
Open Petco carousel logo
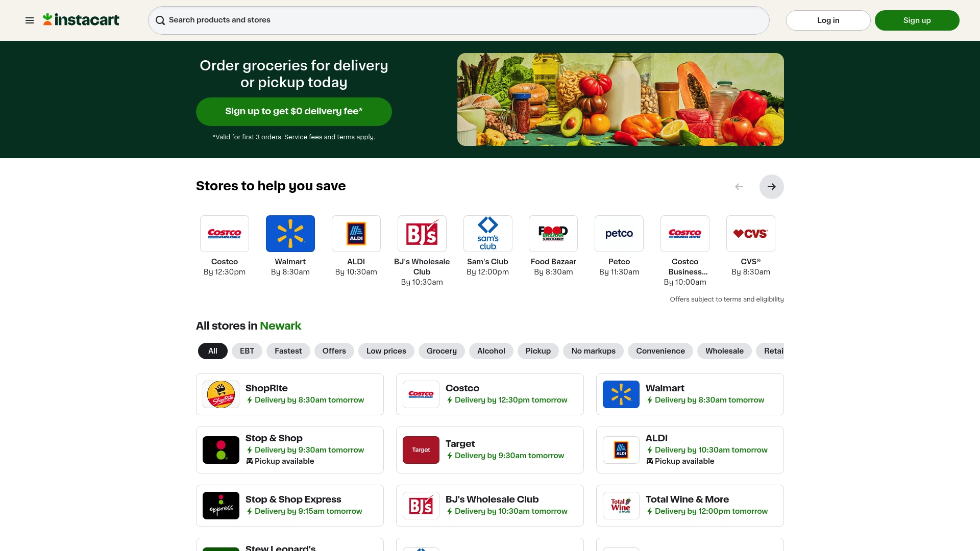pos(619,234)
